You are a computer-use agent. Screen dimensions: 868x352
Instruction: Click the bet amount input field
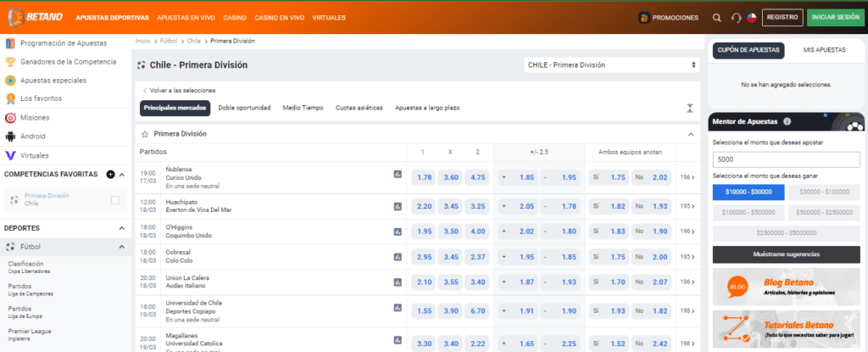click(x=787, y=159)
